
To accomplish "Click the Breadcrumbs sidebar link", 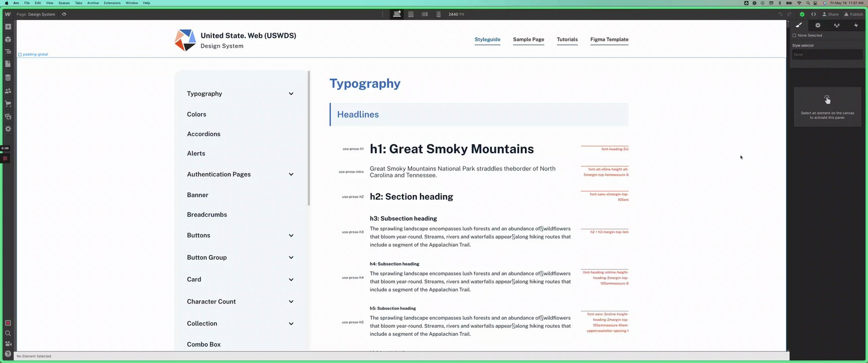I will (x=207, y=215).
